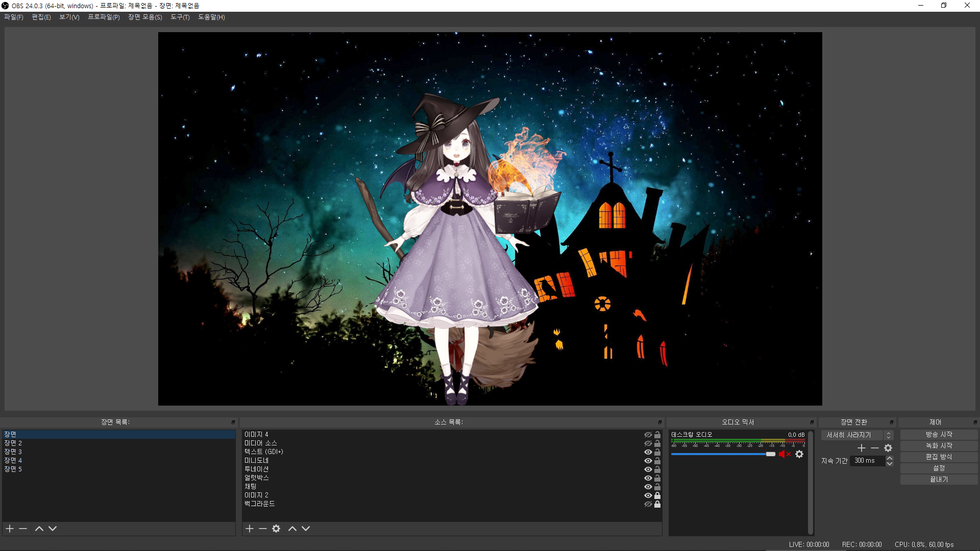Click the 방송 시작 button
The width and height of the screenshot is (980, 551).
click(939, 435)
